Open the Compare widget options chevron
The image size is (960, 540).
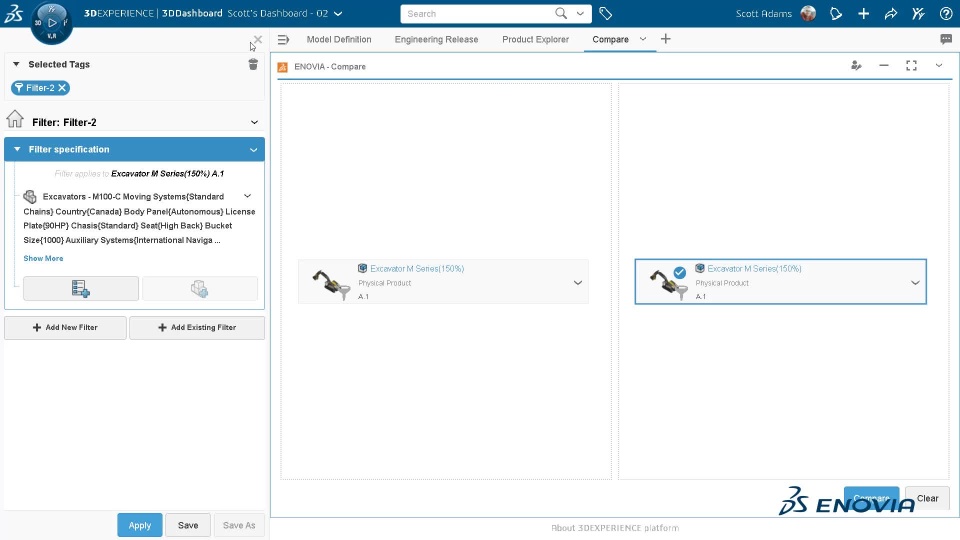tap(939, 66)
